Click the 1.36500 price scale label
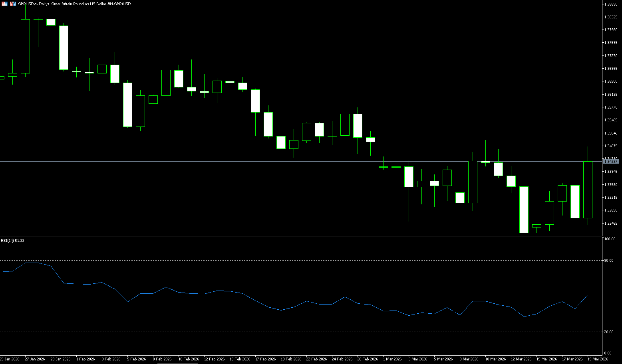The image size is (622, 364). 611,81
